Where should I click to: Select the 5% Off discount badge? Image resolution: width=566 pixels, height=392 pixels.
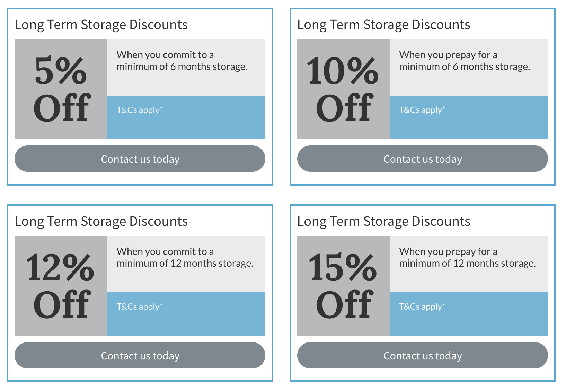pos(61,89)
